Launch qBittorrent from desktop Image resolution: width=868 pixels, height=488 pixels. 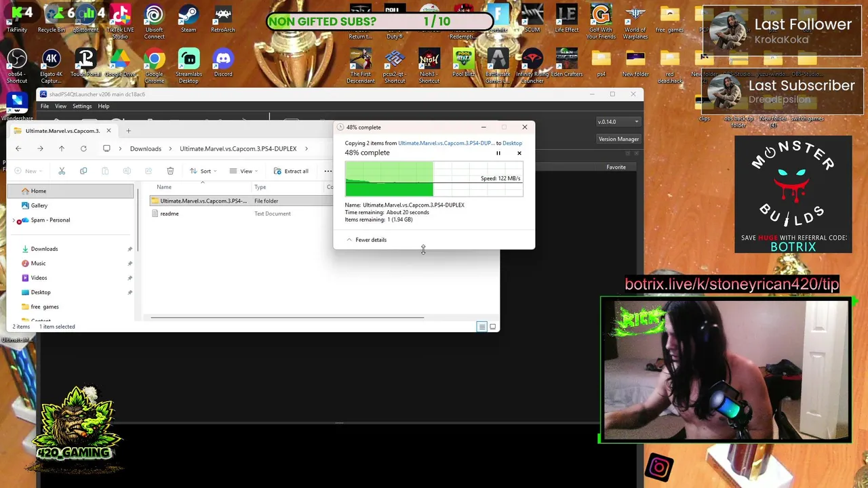[85, 18]
